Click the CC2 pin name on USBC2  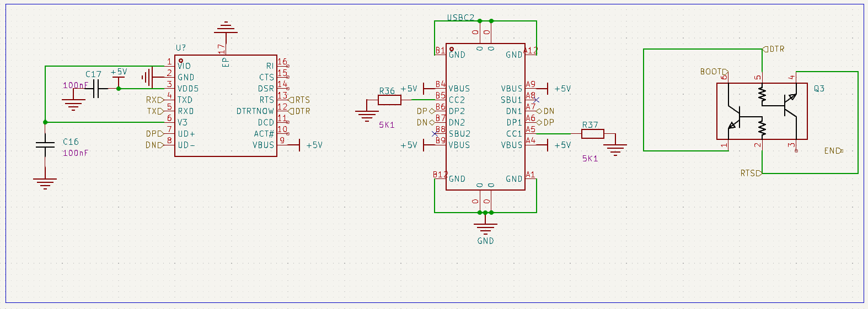point(457,100)
